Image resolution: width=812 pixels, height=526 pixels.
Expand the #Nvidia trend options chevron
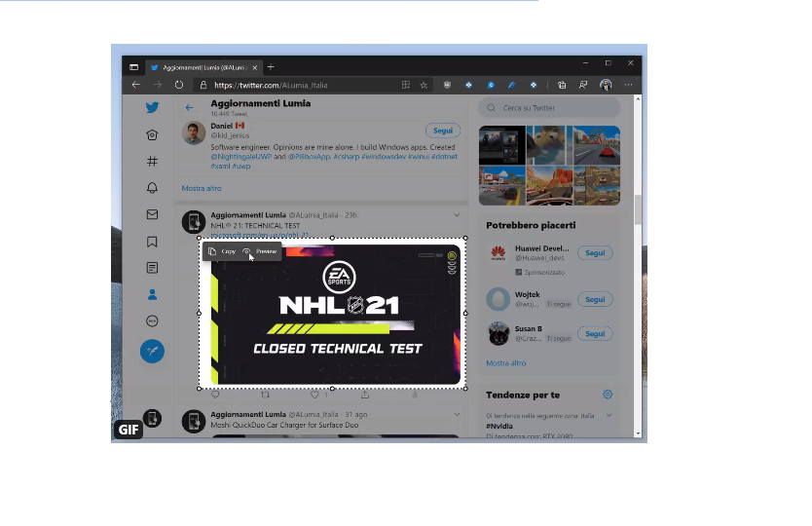tap(609, 415)
